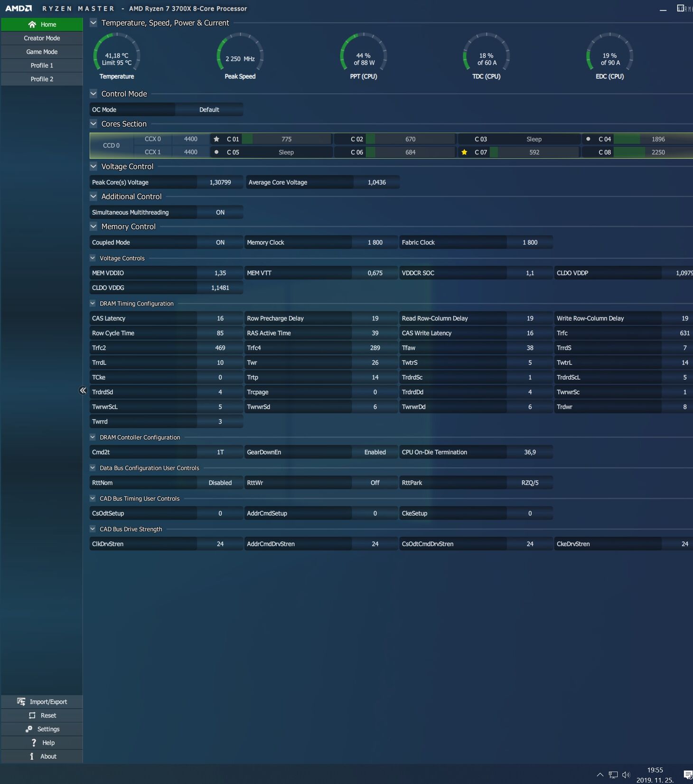
Task: Click RttWr Off value
Action: click(x=375, y=482)
